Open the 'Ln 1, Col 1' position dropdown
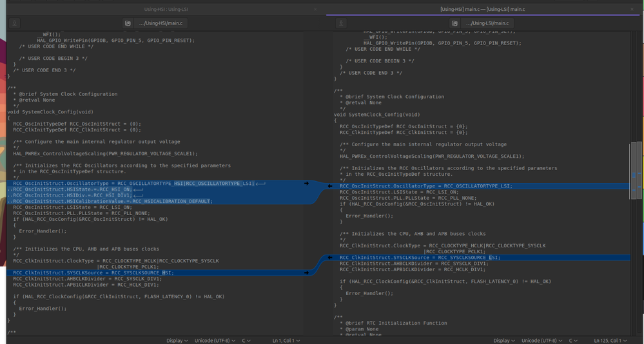 tap(286, 340)
